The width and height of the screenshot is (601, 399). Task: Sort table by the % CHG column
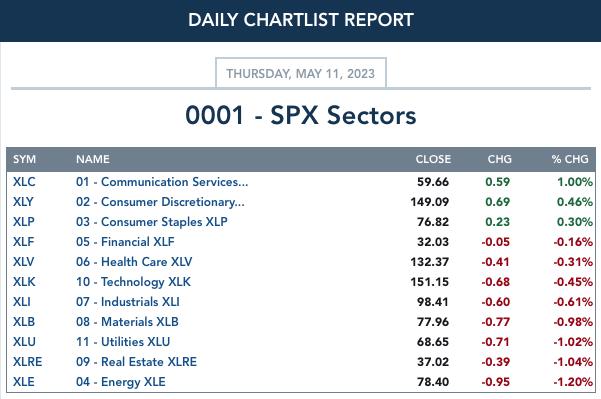tap(570, 159)
